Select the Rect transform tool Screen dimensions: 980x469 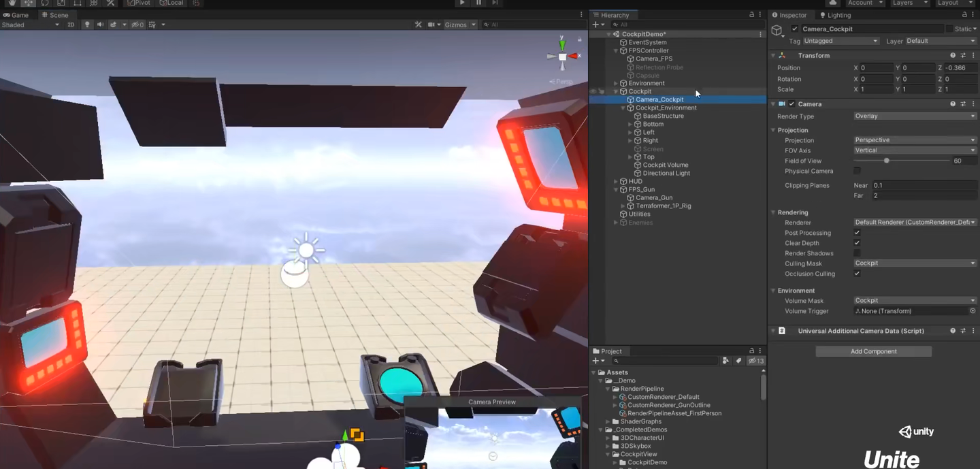point(78,3)
